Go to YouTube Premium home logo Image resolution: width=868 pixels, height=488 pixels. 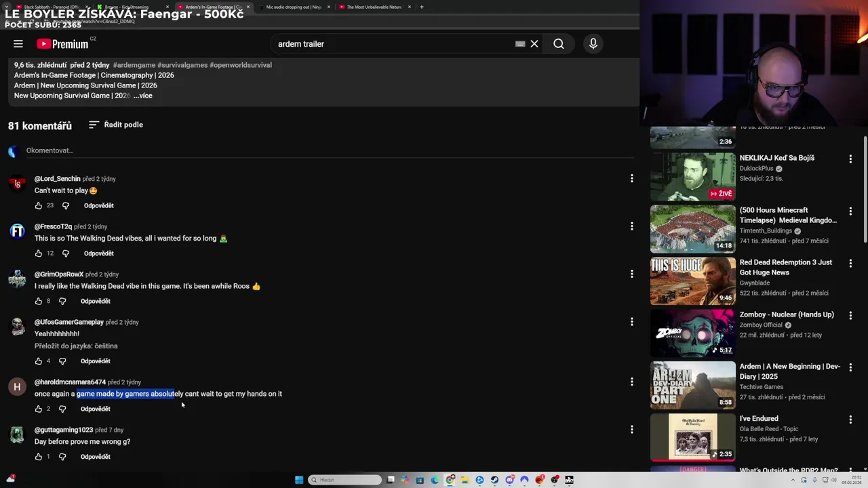coord(62,44)
